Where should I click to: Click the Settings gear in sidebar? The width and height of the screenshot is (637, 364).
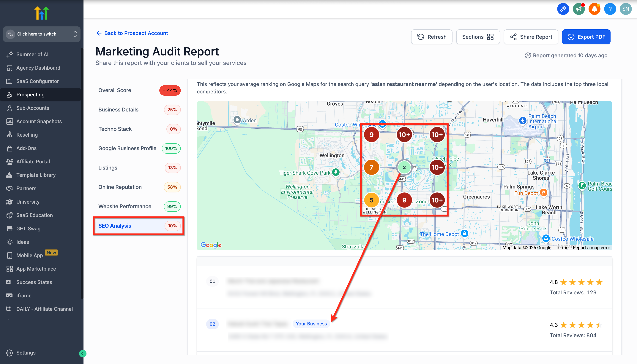click(10, 352)
